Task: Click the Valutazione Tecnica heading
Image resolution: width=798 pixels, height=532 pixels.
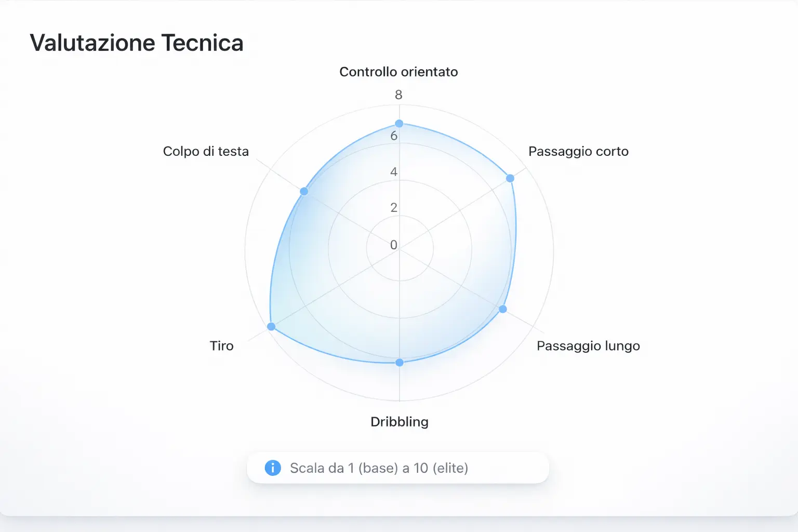Action: [x=137, y=43]
